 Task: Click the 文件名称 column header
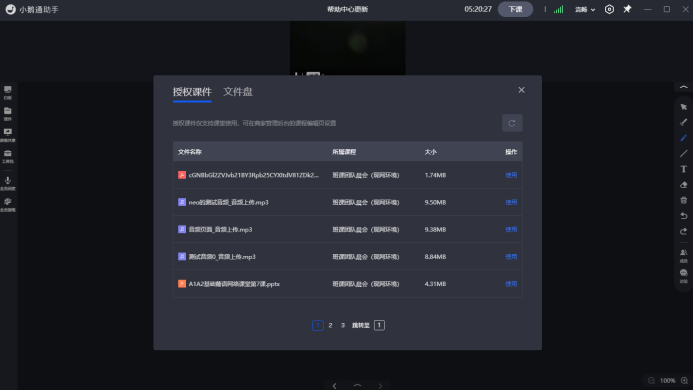[190, 152]
